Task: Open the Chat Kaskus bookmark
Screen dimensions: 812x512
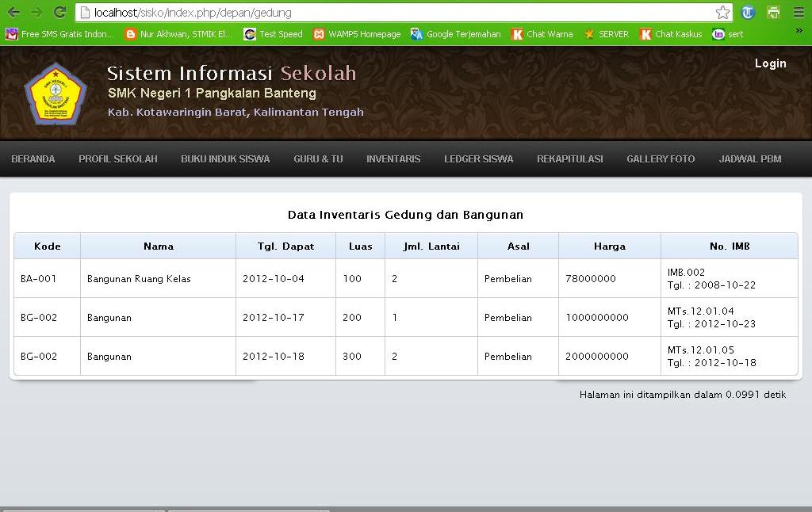Action: click(x=670, y=34)
